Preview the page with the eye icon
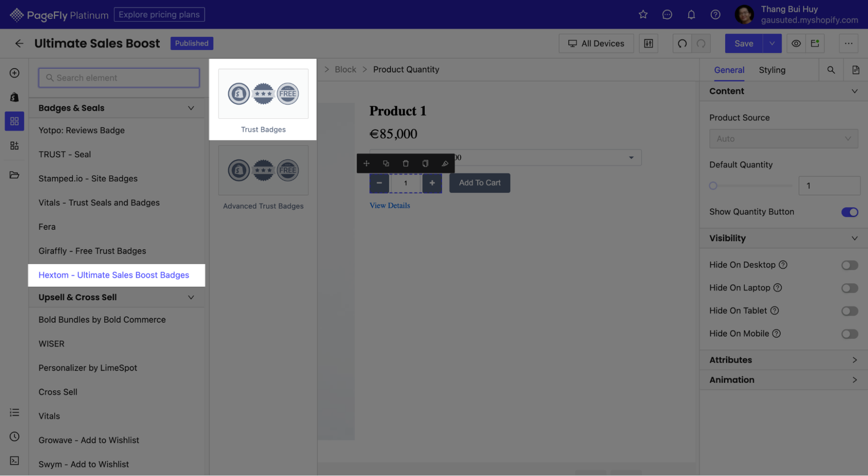 pos(796,43)
